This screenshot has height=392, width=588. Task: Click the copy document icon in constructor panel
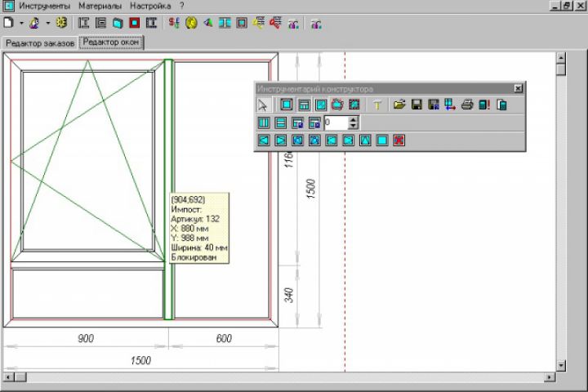pos(501,105)
